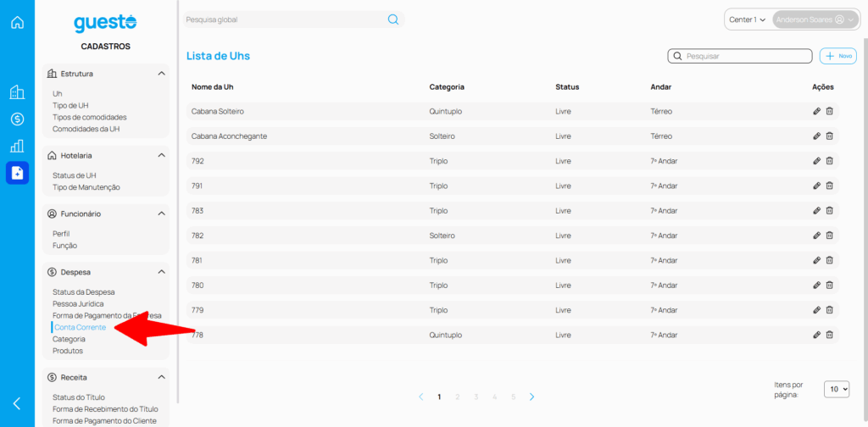
Task: Open the dollar sign finance icon
Action: [x=17, y=119]
